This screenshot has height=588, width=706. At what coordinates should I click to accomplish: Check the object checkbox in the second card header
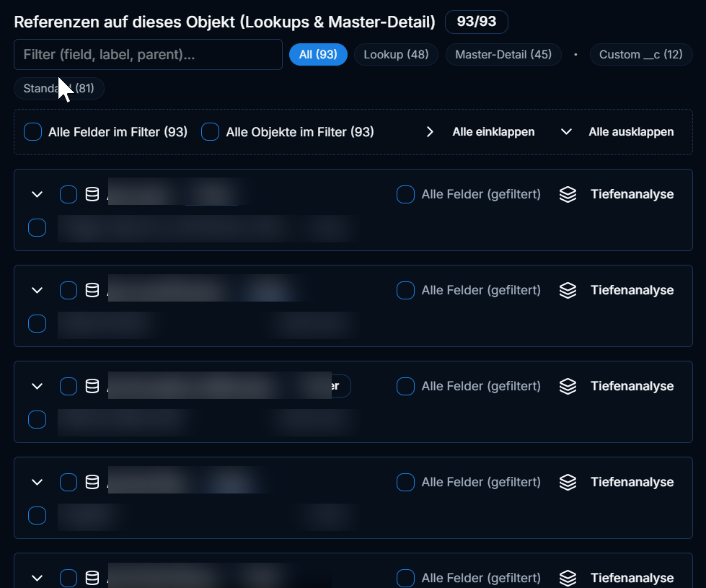[69, 291]
